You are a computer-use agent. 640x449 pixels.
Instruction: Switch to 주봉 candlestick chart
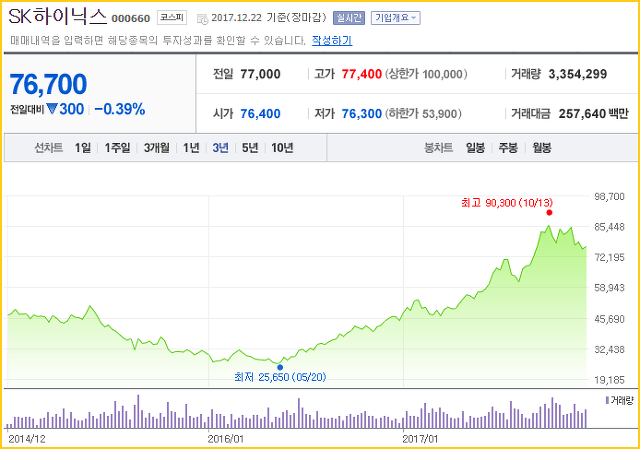coord(508,148)
